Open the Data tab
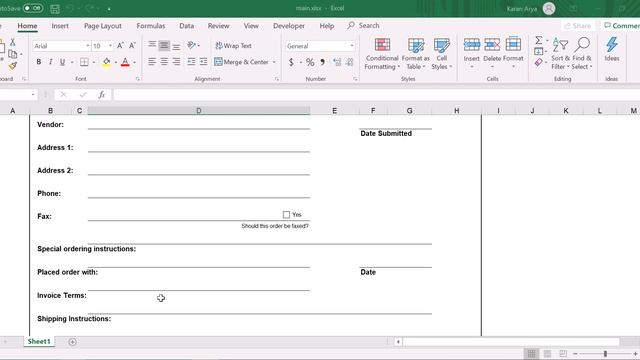 (187, 26)
